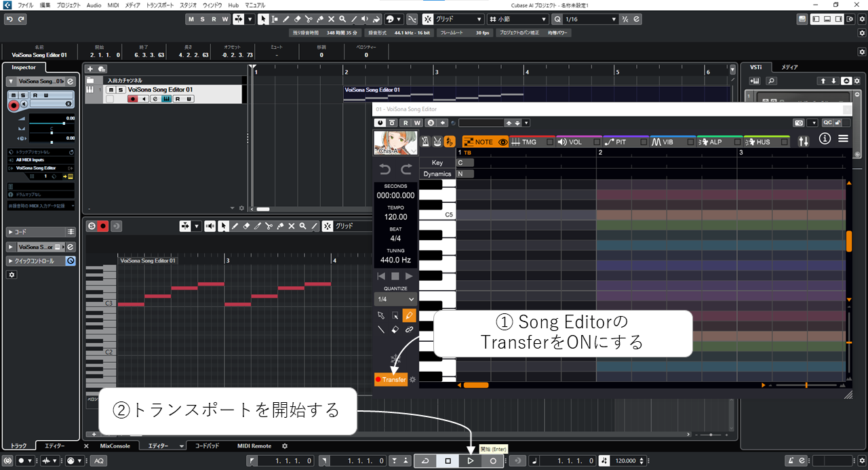Click the AQ button in bottom bar
The width and height of the screenshot is (868, 470).
[98, 461]
